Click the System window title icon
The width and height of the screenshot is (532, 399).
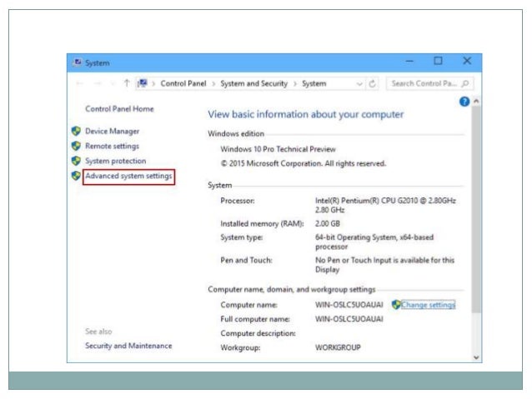[78, 62]
